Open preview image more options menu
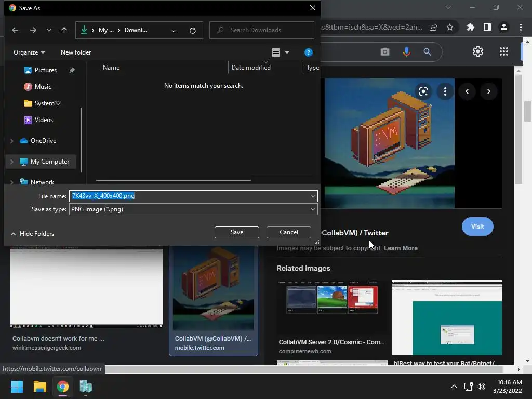This screenshot has height=399, width=532. pyautogui.click(x=445, y=91)
